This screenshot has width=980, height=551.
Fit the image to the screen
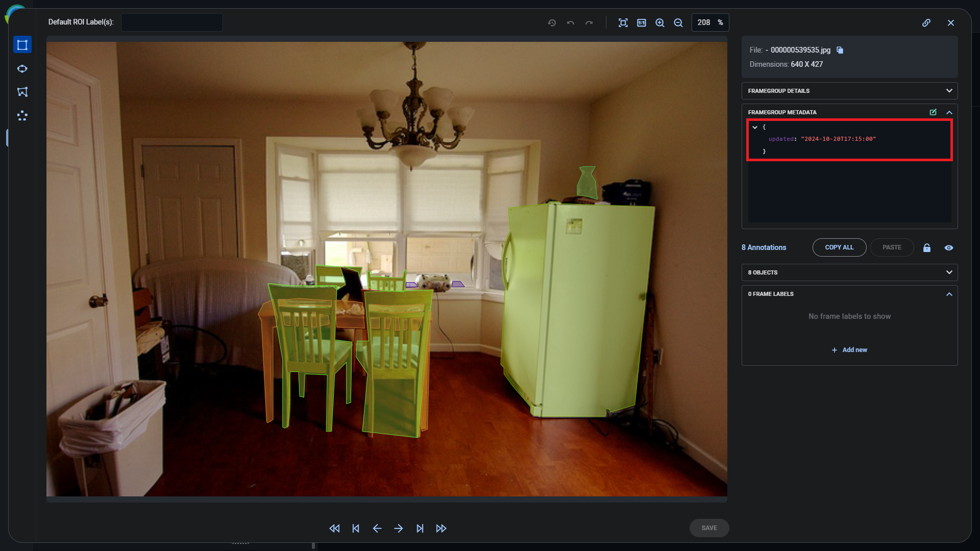pos(623,22)
